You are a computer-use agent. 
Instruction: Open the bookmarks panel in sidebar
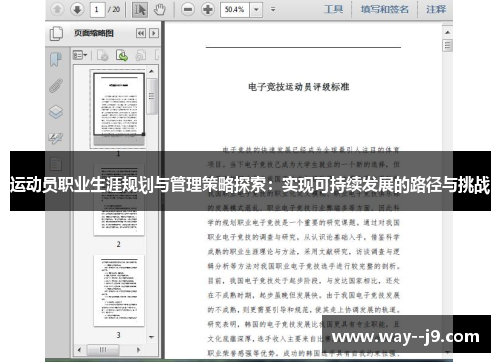coord(56,59)
